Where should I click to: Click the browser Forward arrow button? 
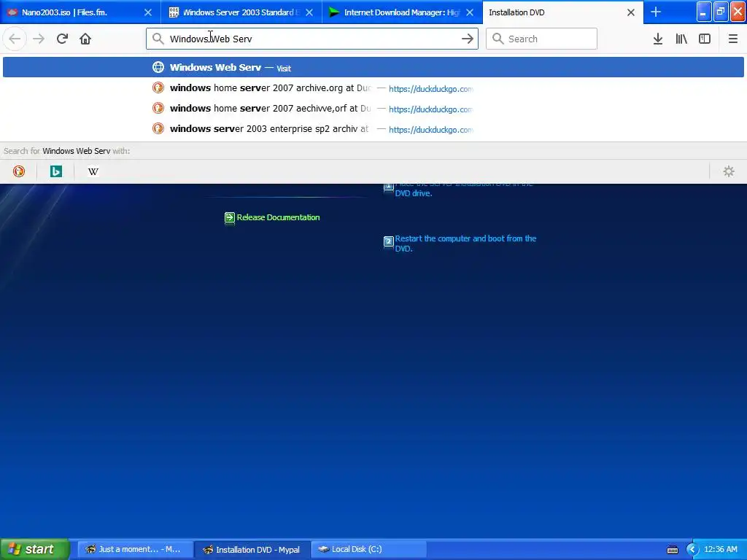(39, 39)
